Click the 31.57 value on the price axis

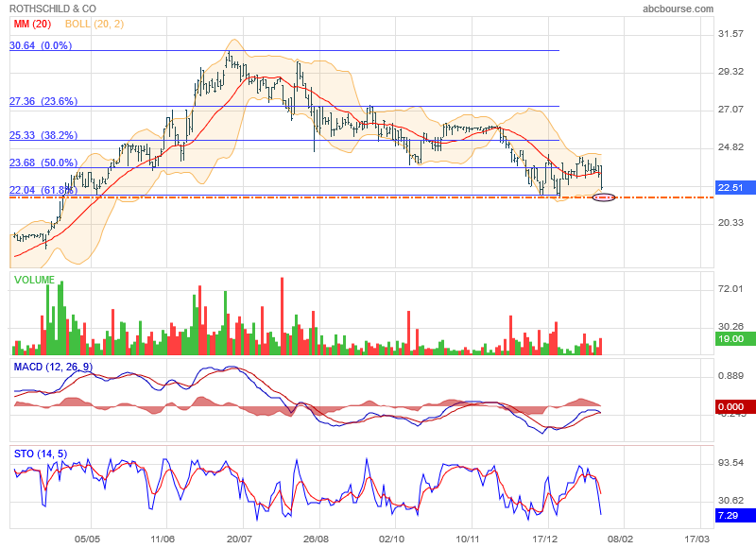[x=731, y=34]
